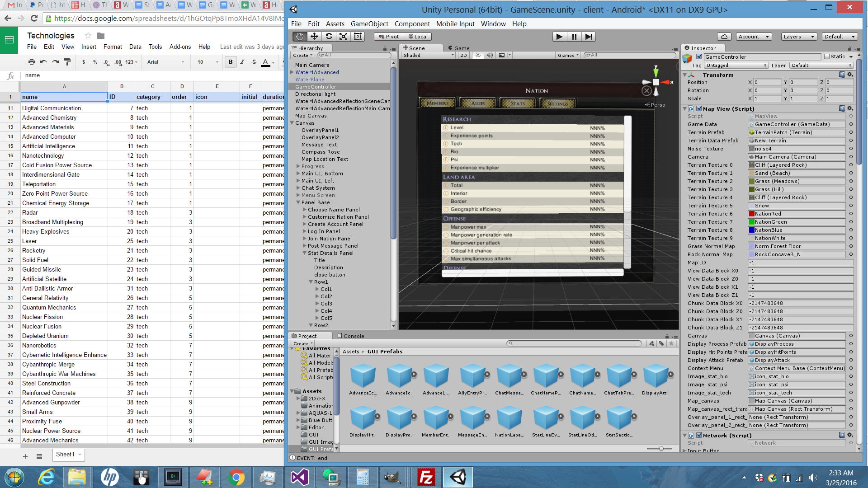The width and height of the screenshot is (868, 488).
Task: Switch to the Game tab
Action: click(x=459, y=48)
